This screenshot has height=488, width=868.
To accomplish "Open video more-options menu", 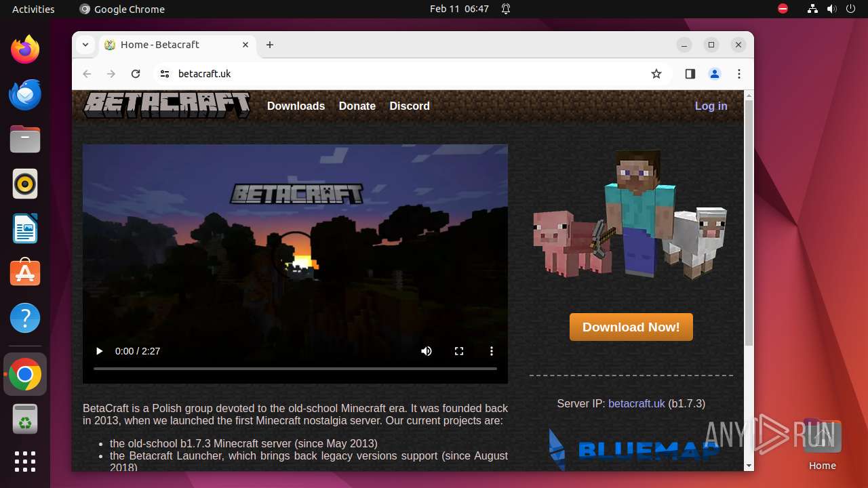I will (492, 351).
